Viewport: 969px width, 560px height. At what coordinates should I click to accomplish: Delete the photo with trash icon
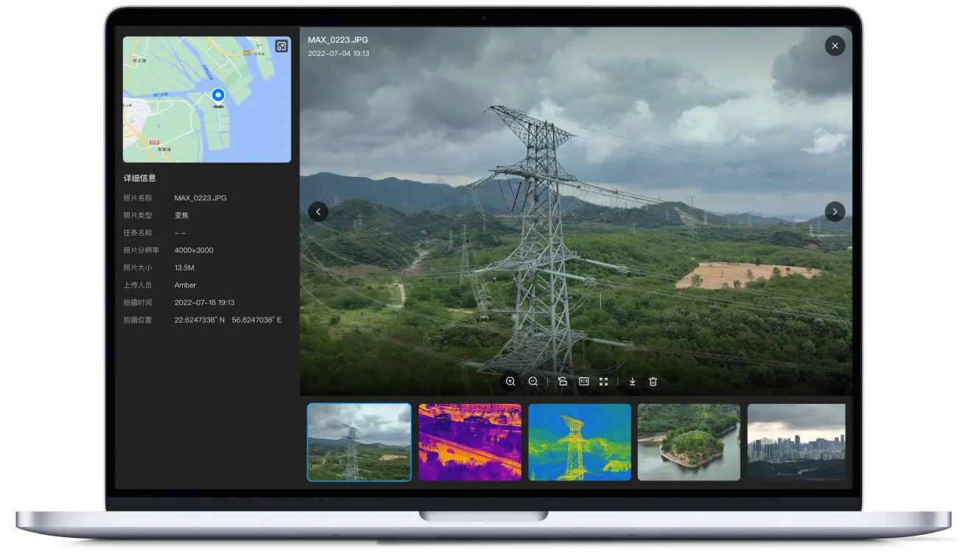pyautogui.click(x=653, y=382)
